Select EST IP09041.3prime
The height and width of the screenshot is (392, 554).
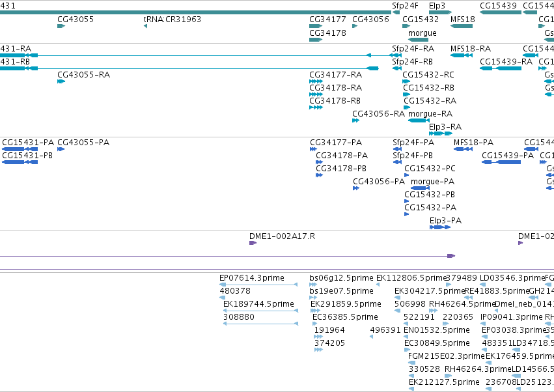511,318
